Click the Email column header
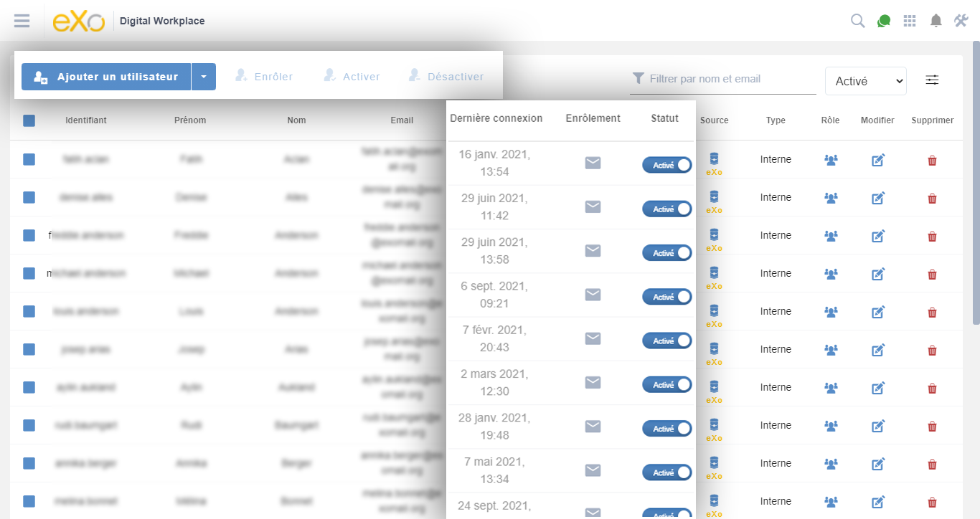The height and width of the screenshot is (519, 980). pos(402,120)
